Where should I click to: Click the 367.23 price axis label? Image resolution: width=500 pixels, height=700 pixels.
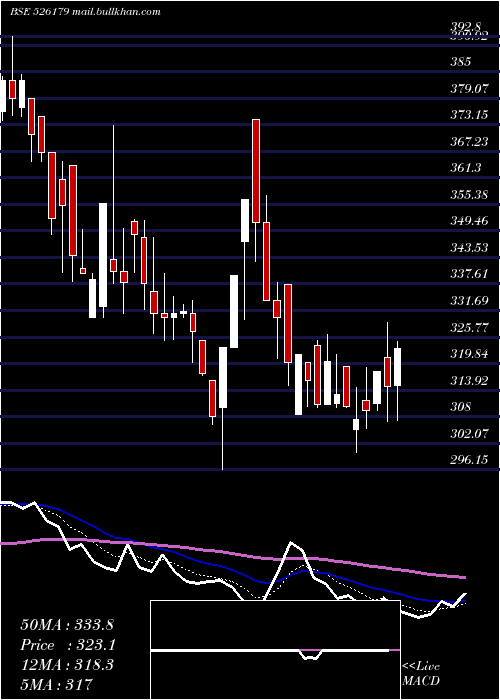469,142
